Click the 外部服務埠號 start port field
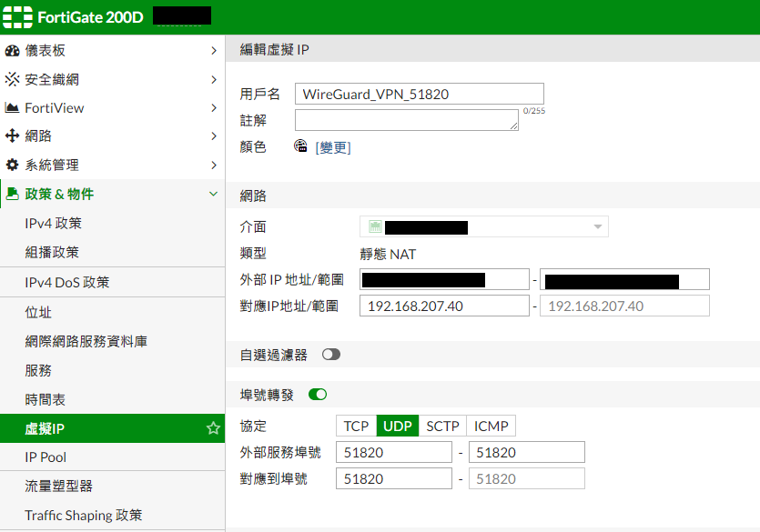Image resolution: width=760 pixels, height=532 pixels. click(394, 452)
